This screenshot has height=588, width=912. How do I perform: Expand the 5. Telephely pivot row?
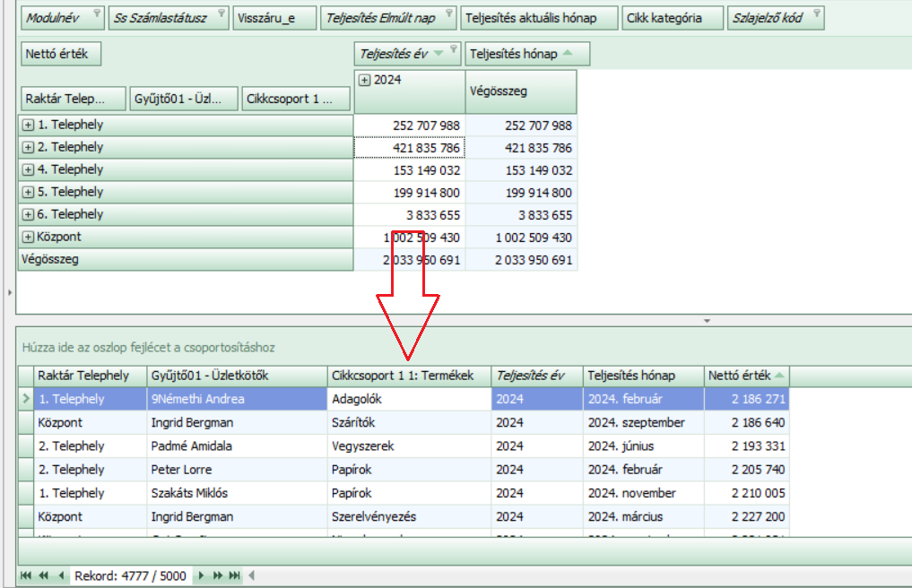tap(28, 193)
